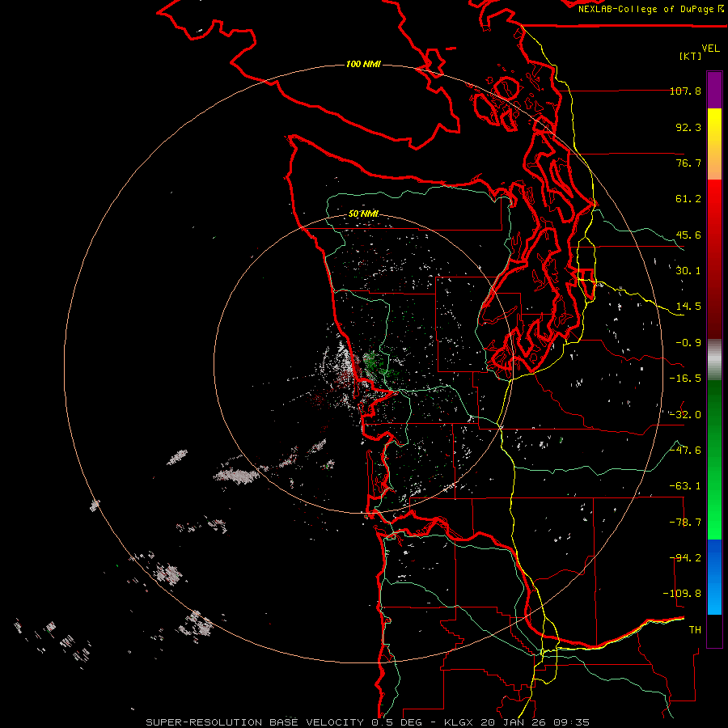
Task: Click the -94.2 velocity scale value
Action: coord(685,557)
